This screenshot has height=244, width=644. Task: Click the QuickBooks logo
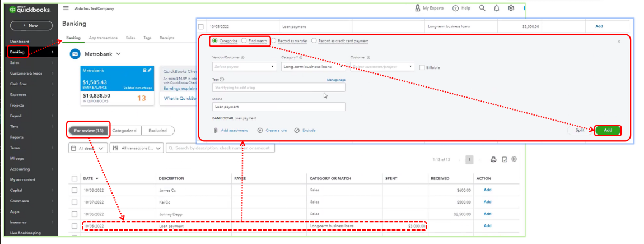30,10
